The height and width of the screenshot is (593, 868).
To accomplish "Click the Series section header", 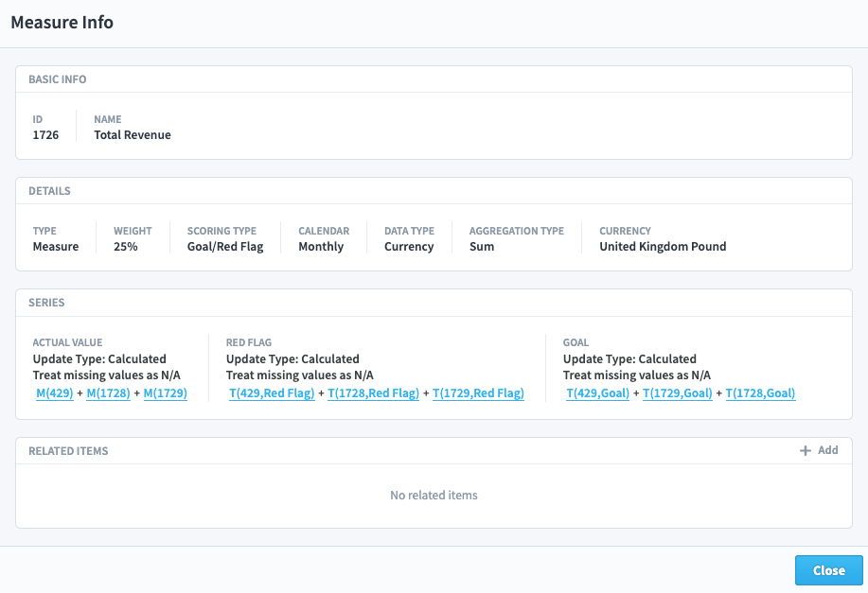I will (46, 303).
